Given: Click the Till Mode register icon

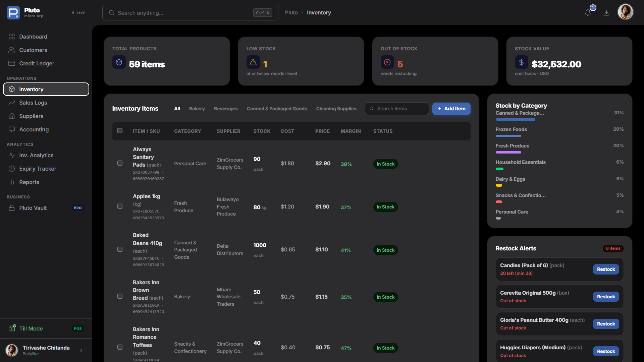Looking at the screenshot, I should tap(12, 328).
